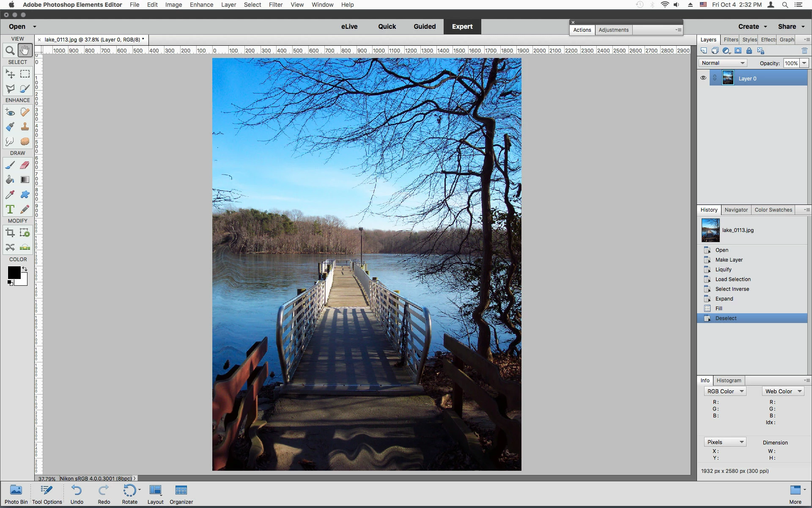812x508 pixels.
Task: Activate the Horizontal Type tool
Action: point(10,209)
